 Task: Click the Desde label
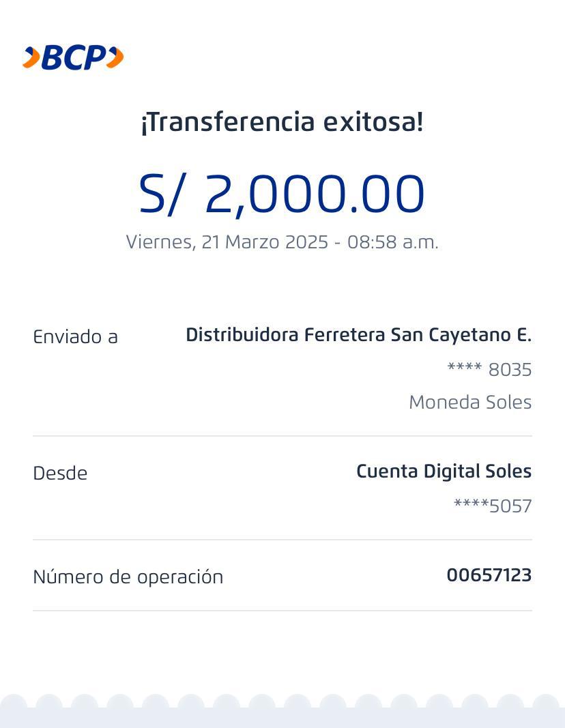coord(60,474)
